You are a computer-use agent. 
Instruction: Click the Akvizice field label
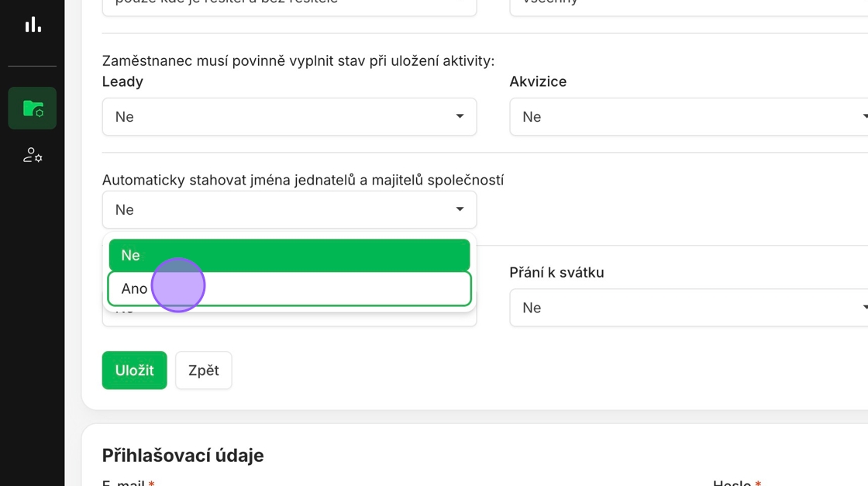click(538, 81)
